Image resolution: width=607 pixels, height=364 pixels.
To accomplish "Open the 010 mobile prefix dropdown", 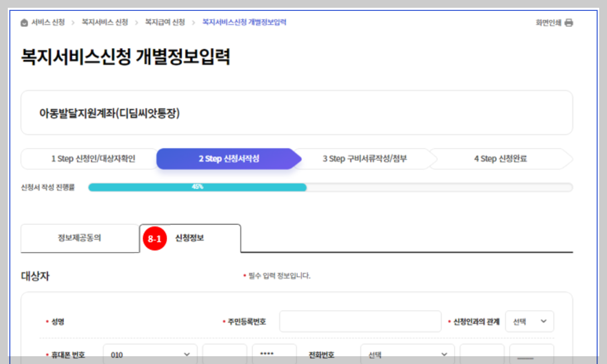I will (x=150, y=354).
